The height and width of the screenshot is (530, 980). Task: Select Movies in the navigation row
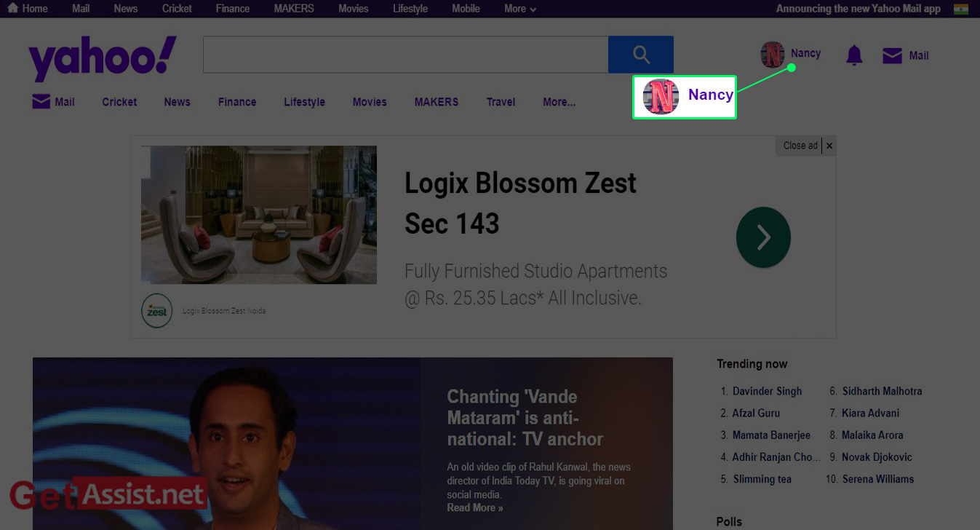pos(370,102)
